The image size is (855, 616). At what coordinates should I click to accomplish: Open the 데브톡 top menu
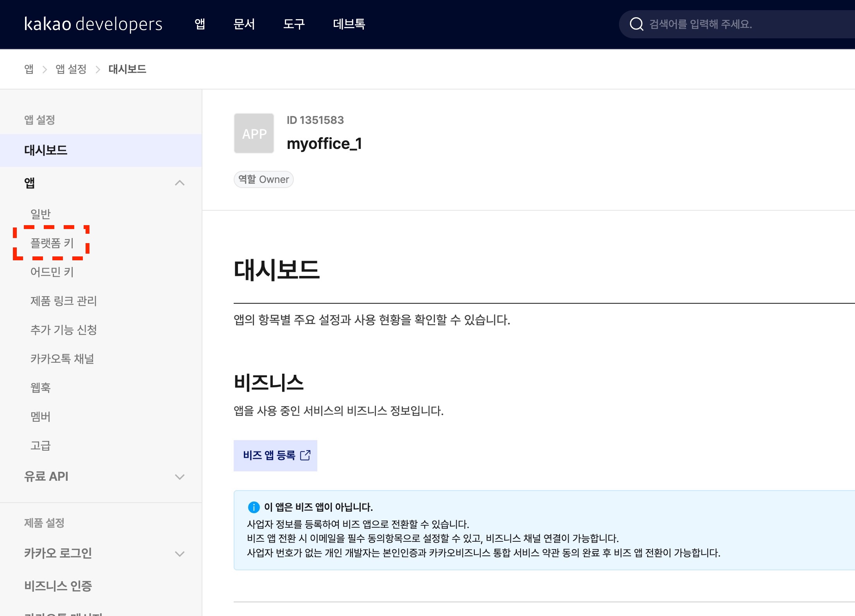coord(349,24)
